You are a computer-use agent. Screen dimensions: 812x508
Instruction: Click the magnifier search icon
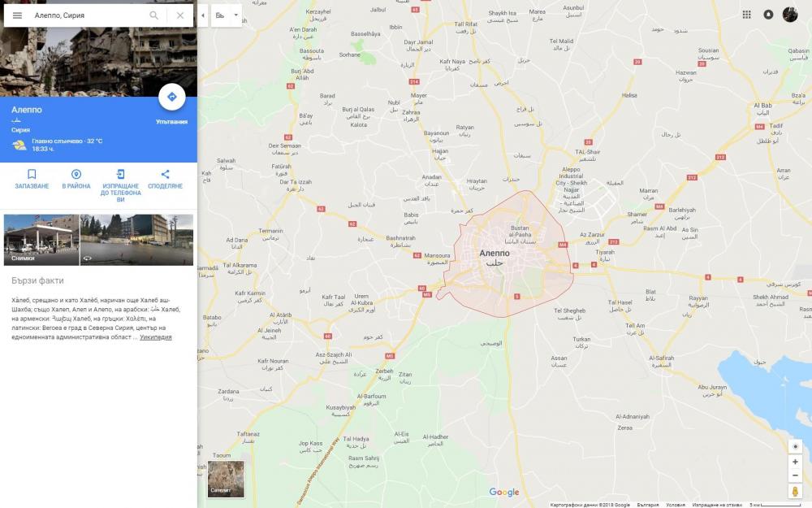(x=154, y=15)
